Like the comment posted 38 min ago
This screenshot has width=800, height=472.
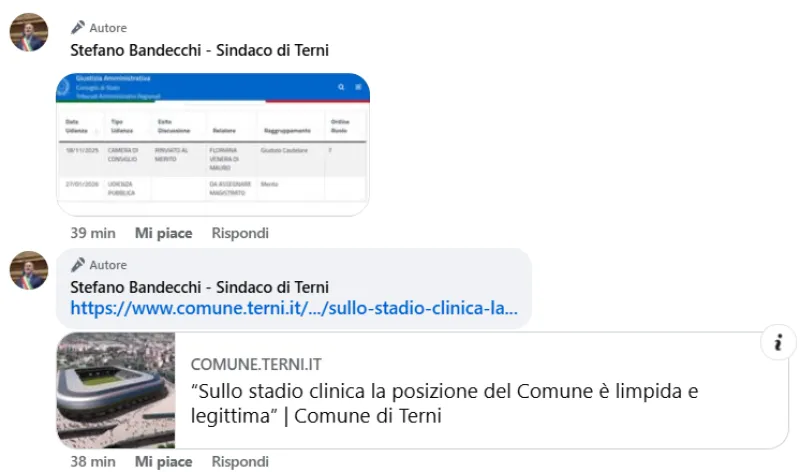pos(163,461)
